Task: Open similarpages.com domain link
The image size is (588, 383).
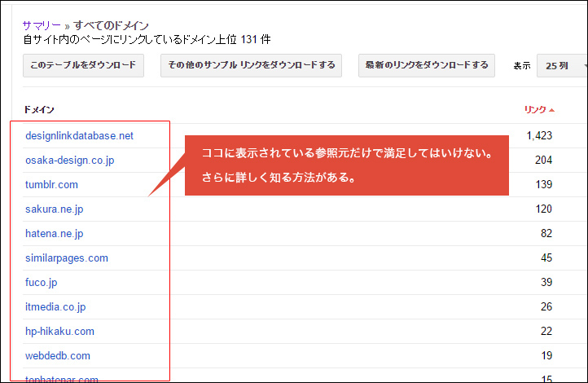Action: [x=67, y=258]
